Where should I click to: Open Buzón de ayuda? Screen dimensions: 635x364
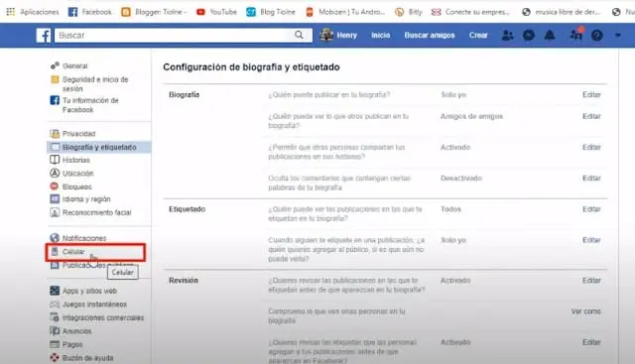point(87,358)
